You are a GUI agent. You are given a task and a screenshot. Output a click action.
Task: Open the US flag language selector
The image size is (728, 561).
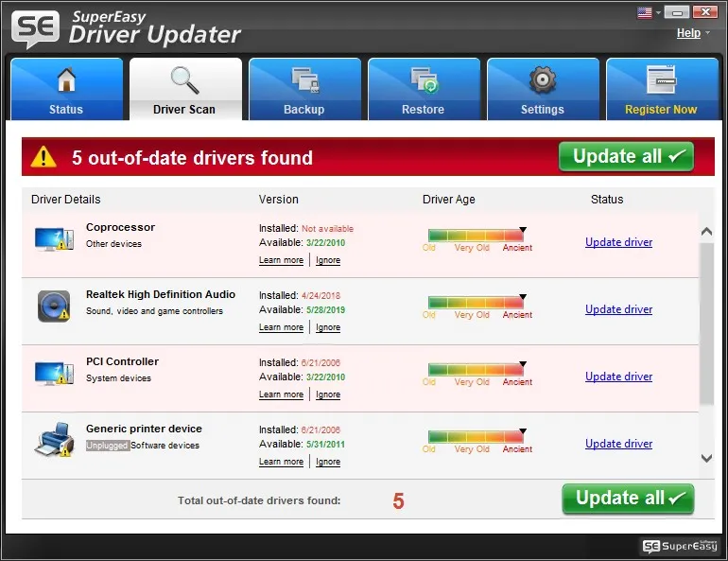(x=649, y=12)
